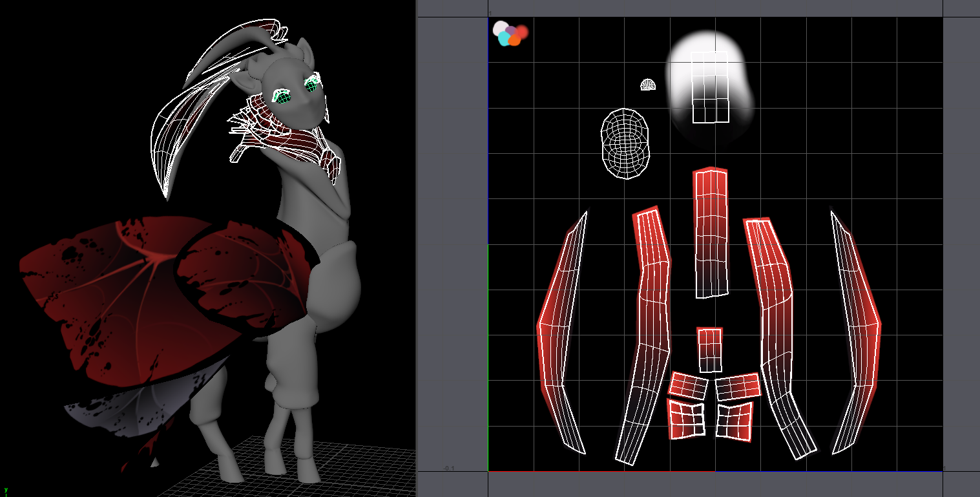Viewport: 980px width, 497px height.
Task: Pick the orange paint blob in texture
Action: pyautogui.click(x=514, y=40)
